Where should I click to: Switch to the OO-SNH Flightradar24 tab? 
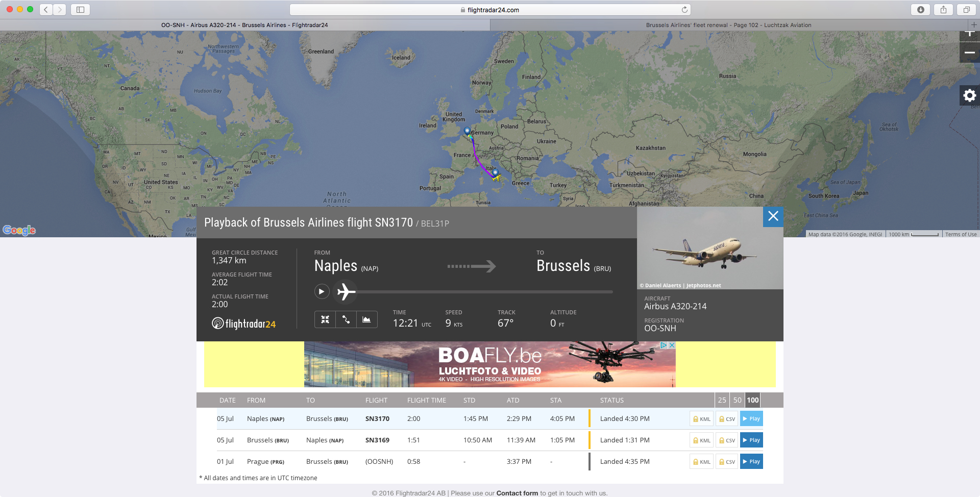tap(244, 25)
